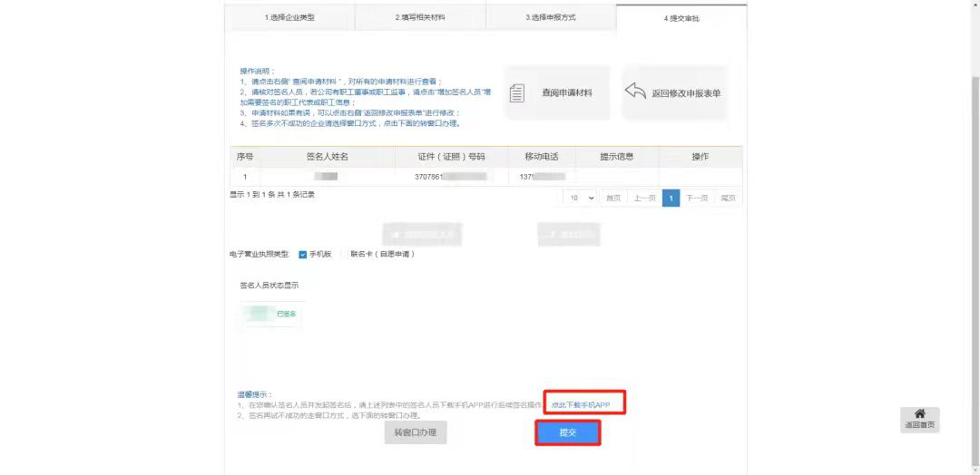The width and height of the screenshot is (980, 475).
Task: Click 上一页 pagination button
Action: 644,198
